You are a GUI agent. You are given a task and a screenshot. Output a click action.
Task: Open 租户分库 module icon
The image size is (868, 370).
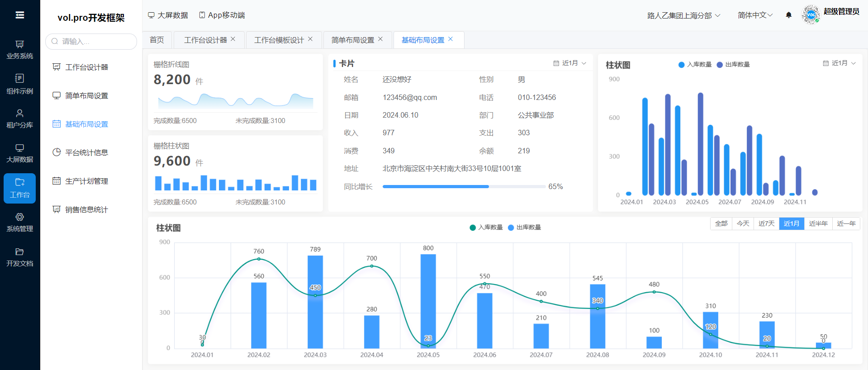tap(20, 113)
